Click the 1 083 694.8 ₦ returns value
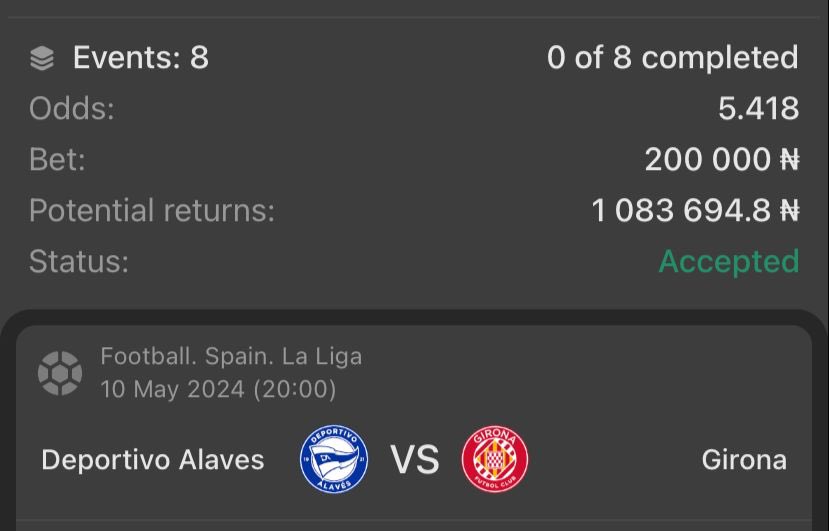 [x=695, y=211]
